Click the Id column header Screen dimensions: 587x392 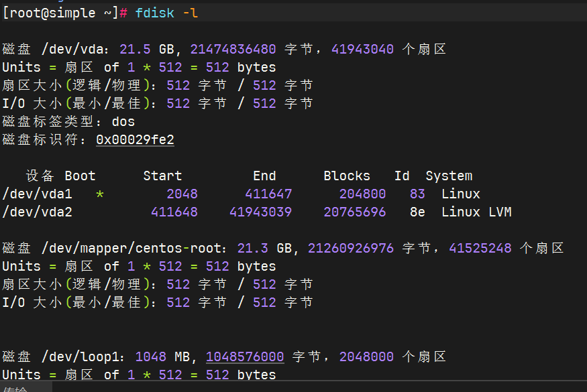coord(401,176)
